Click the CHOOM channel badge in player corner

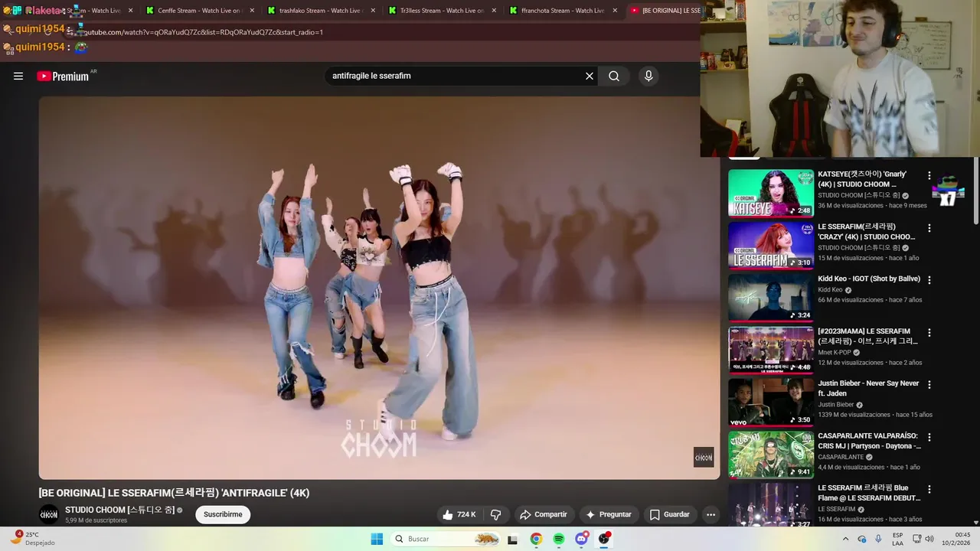(704, 457)
